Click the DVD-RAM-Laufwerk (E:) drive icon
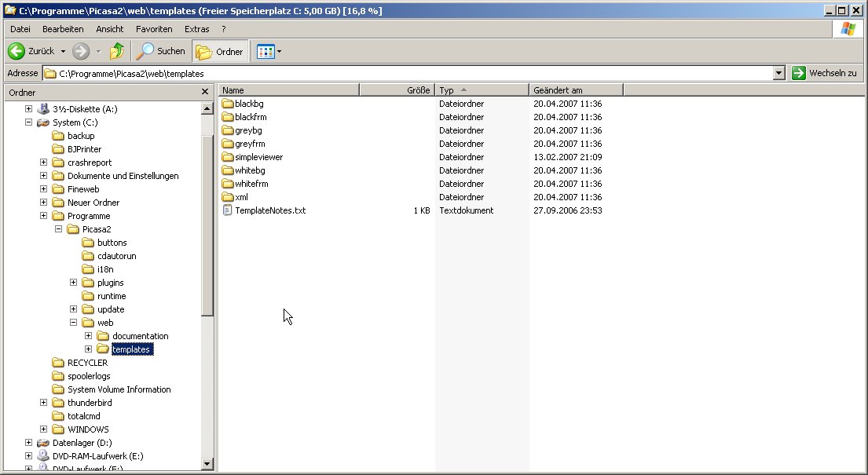Screen dimensions: 868x475 point(44,455)
